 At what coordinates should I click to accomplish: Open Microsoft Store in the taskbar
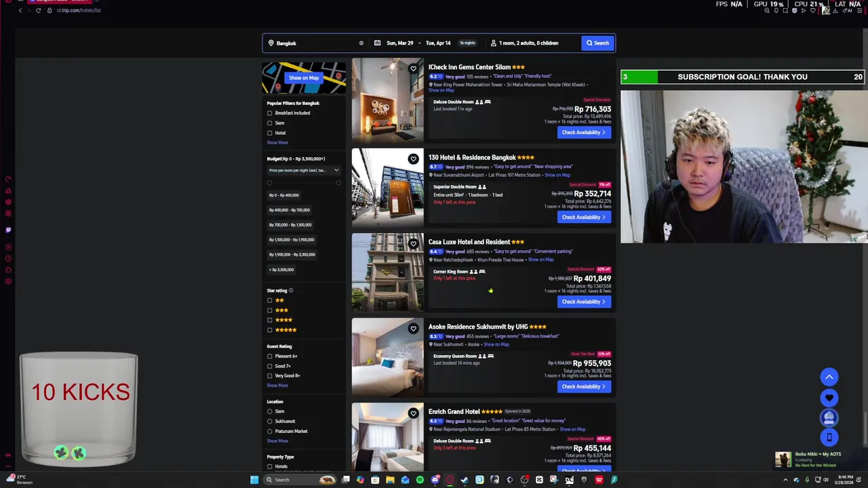click(x=375, y=480)
